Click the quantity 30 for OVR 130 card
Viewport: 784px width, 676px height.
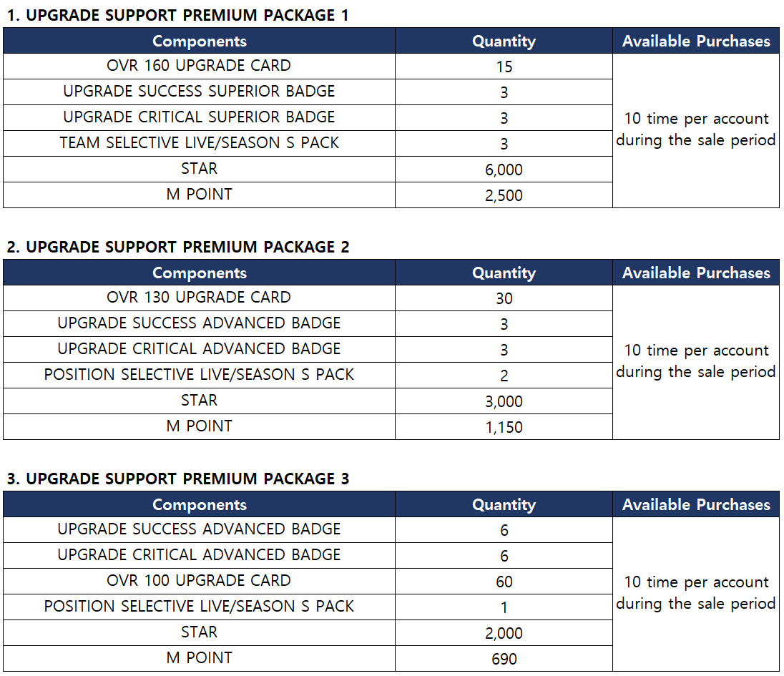[x=504, y=298]
